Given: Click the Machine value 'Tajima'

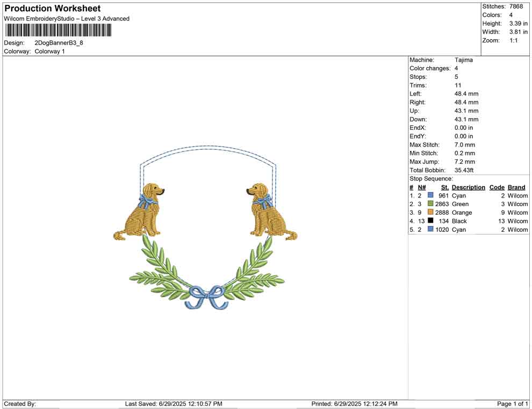Looking at the screenshot, I should tap(463, 60).
